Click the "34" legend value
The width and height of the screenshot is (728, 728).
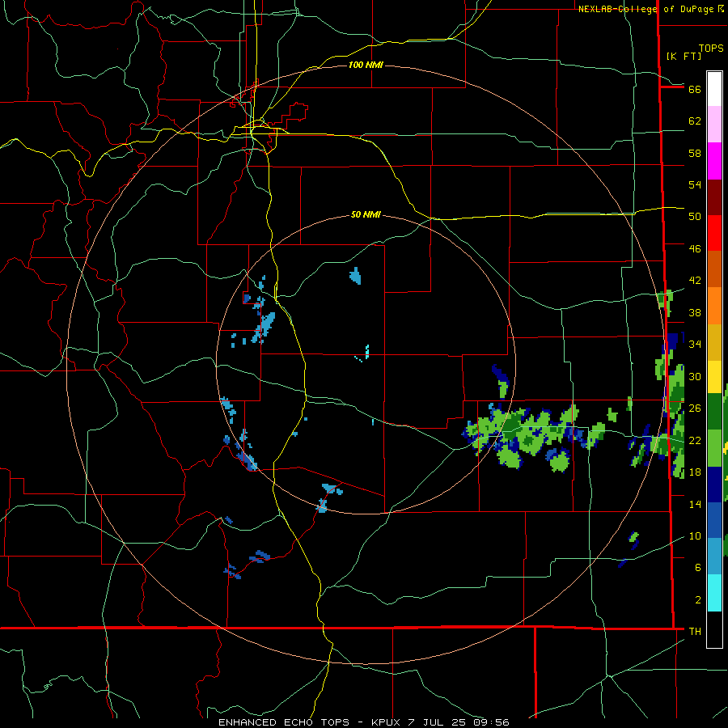point(695,345)
